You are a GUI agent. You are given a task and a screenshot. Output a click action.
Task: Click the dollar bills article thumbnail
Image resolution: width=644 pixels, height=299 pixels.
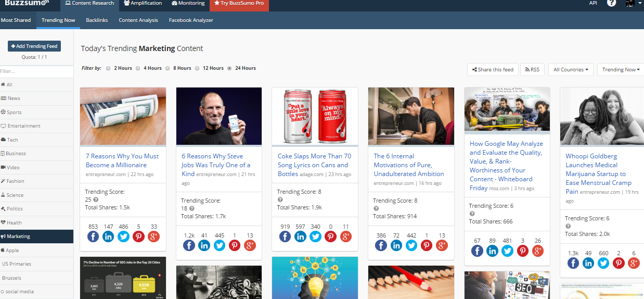123,116
